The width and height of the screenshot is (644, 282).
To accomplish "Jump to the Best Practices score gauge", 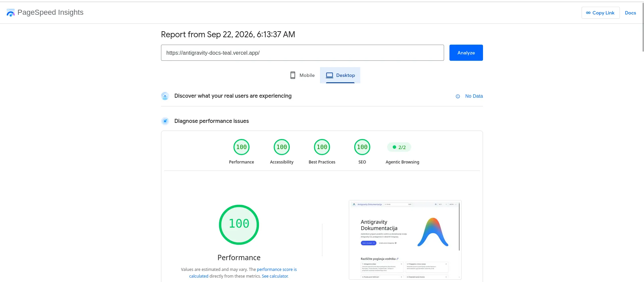I will (x=322, y=147).
